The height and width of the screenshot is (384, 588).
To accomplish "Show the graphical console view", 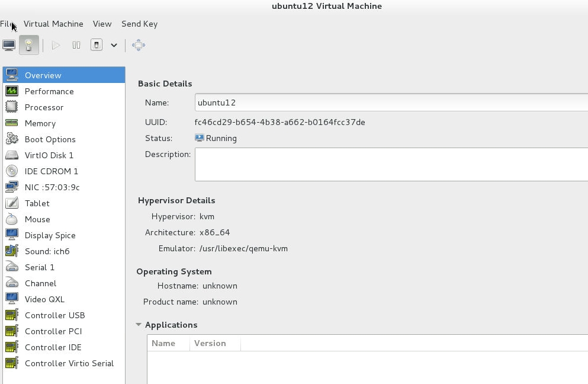I will [x=9, y=45].
